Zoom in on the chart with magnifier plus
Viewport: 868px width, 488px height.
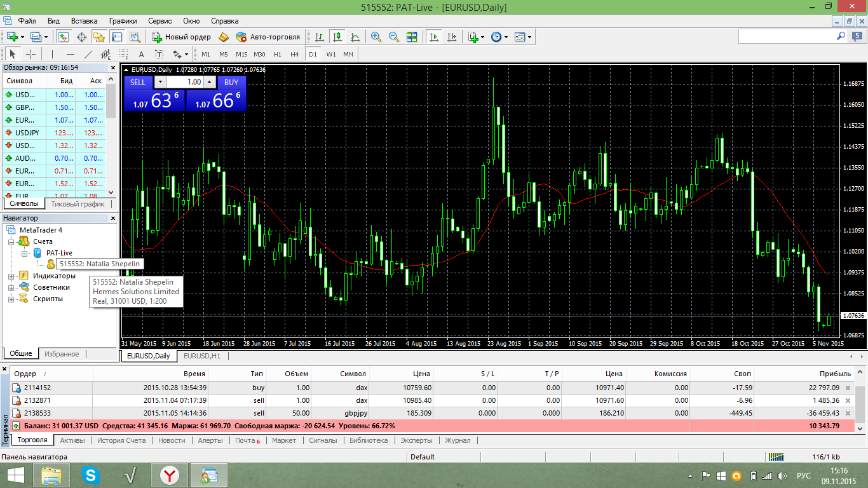[376, 37]
